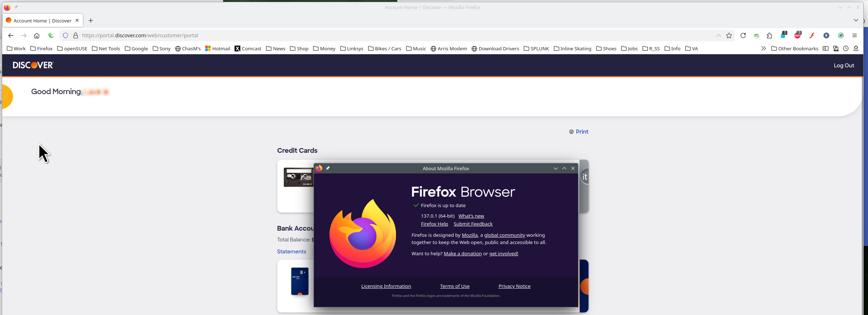The height and width of the screenshot is (315, 868).
Task: Open the Home page button
Action: click(37, 35)
